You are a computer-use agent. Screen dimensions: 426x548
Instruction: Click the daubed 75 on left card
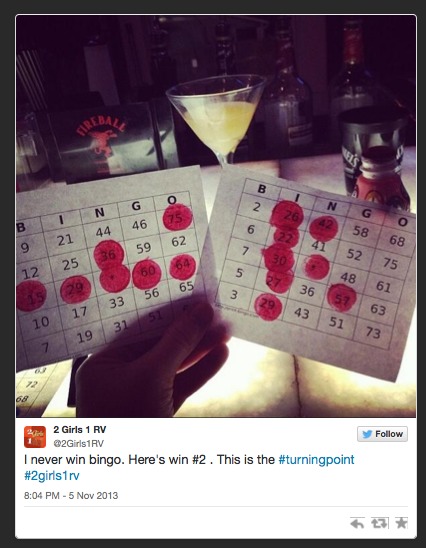(x=178, y=217)
